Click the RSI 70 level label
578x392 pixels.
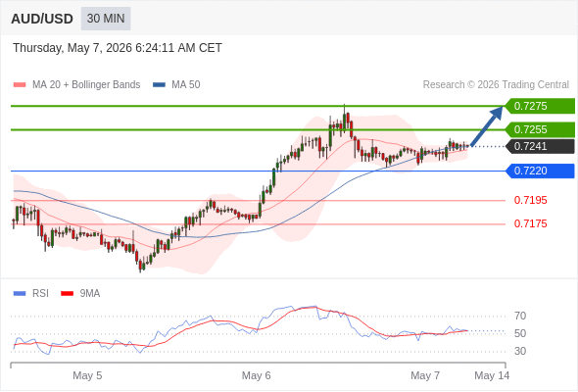coord(520,316)
